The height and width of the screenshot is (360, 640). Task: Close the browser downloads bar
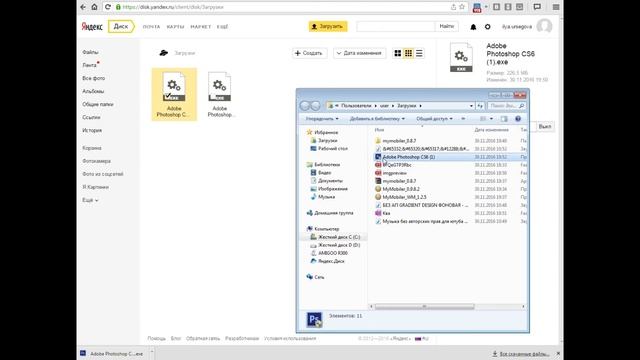(x=558, y=353)
